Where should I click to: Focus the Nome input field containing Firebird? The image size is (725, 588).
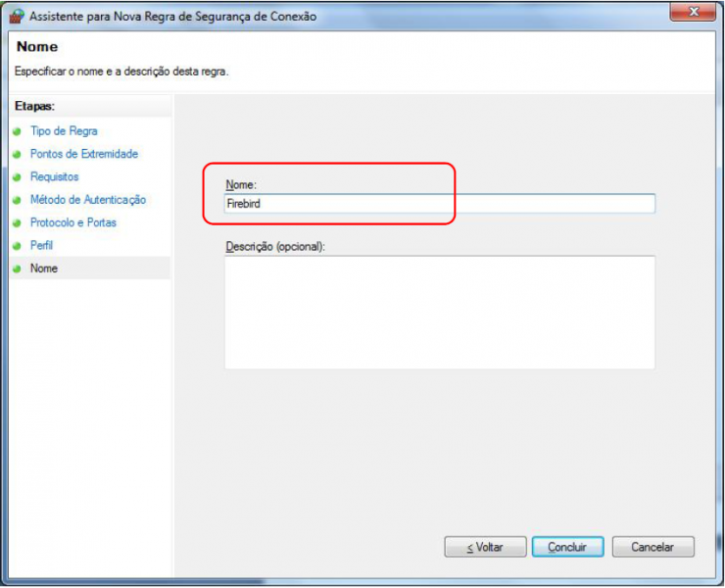[440, 204]
